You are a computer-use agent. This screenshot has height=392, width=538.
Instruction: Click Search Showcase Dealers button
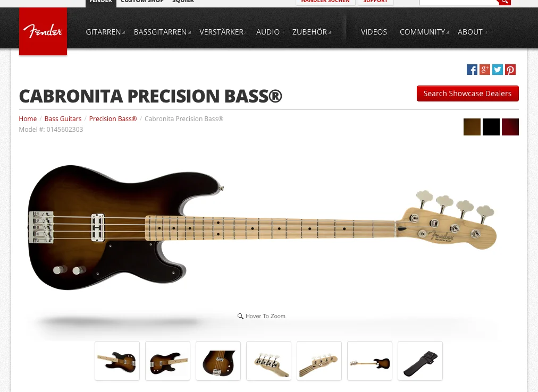pyautogui.click(x=467, y=93)
